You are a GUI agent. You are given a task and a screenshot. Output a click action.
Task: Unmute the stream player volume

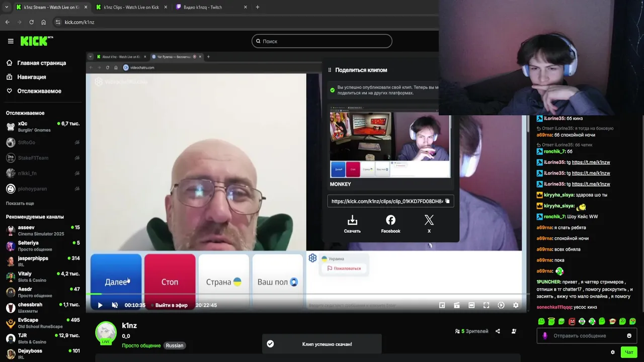115,305
